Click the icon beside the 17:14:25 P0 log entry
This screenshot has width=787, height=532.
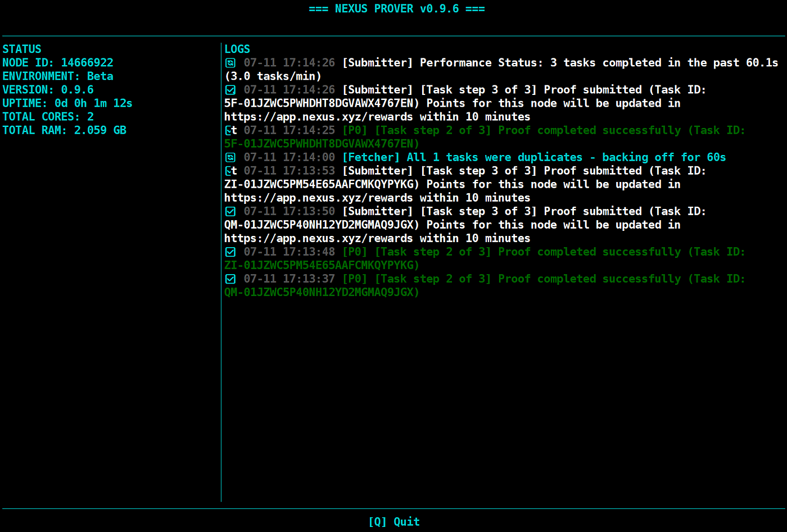[231, 130]
